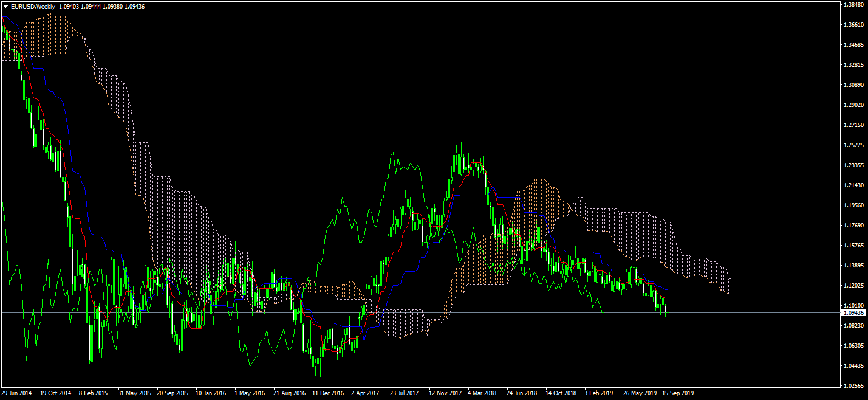Select the 1.38480 price axis label
The image size is (868, 400).
tap(853, 5)
